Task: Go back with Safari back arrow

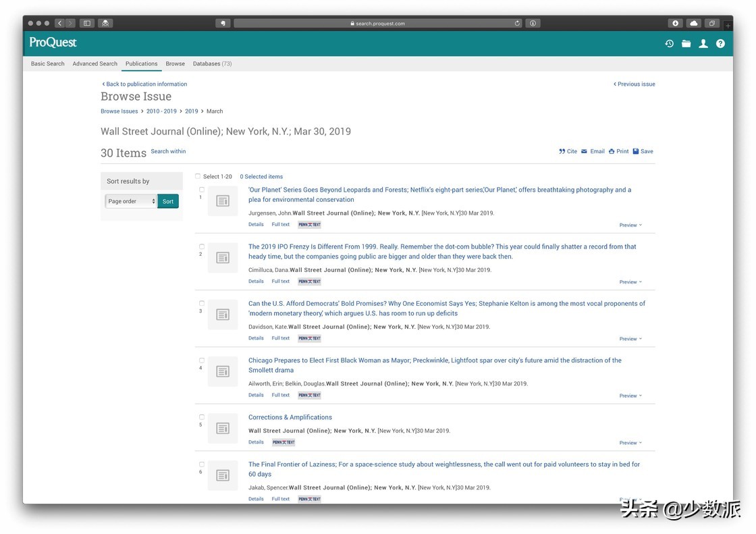Action: pyautogui.click(x=60, y=23)
